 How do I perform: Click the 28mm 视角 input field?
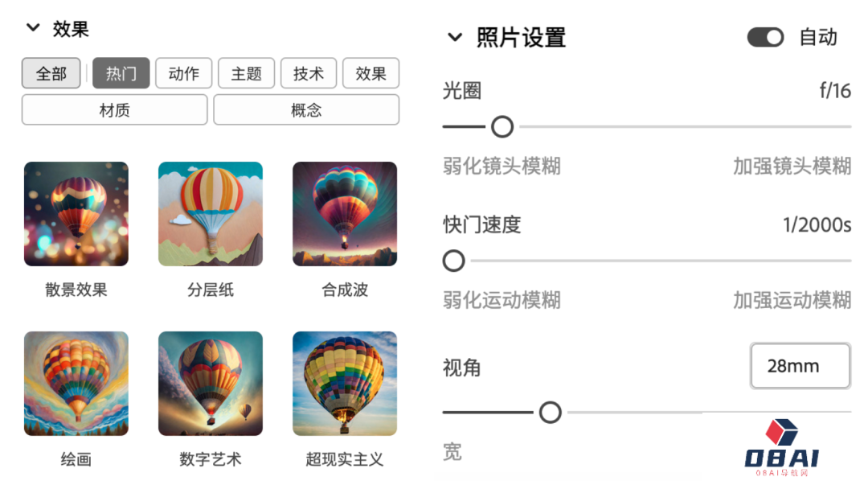[800, 366]
